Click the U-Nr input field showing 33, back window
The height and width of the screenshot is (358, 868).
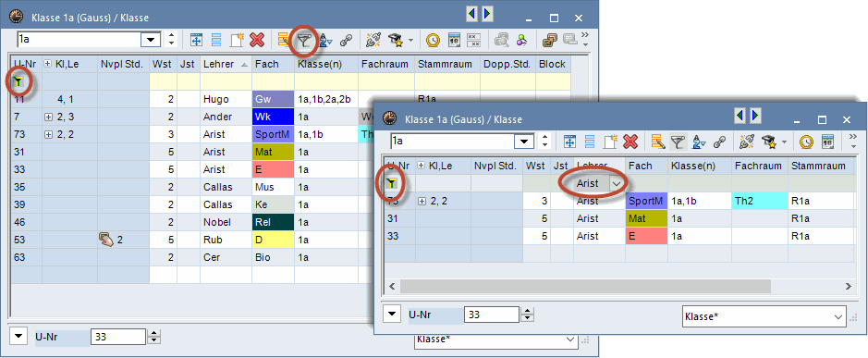118,337
